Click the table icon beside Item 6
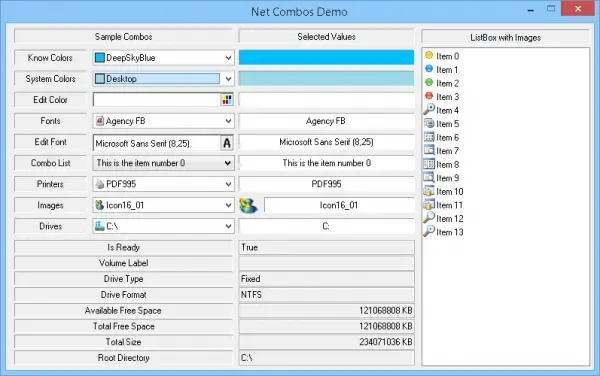The image size is (600, 376). click(x=429, y=137)
